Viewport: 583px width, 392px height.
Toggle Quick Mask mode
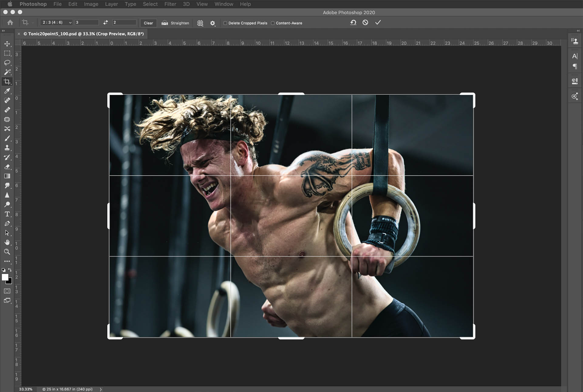coord(7,291)
